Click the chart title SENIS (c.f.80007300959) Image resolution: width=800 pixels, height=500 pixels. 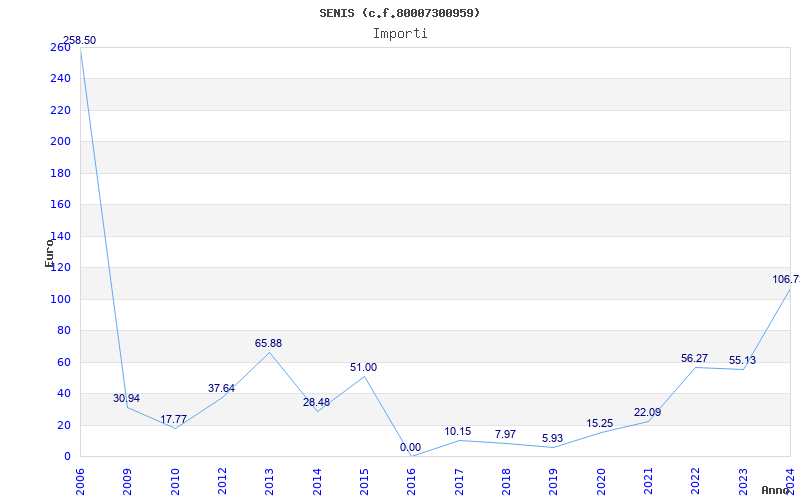400,13
